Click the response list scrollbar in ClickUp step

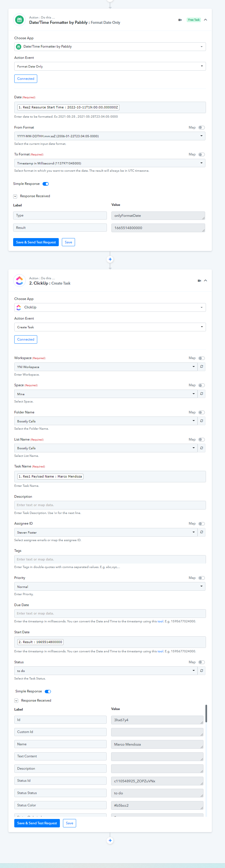[x=206, y=713]
